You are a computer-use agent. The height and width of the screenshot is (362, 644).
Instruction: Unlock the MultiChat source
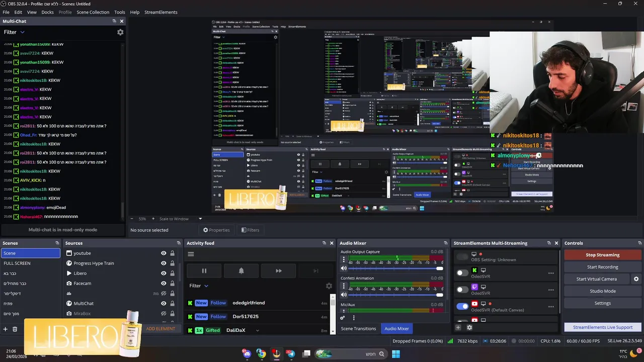[x=172, y=304]
